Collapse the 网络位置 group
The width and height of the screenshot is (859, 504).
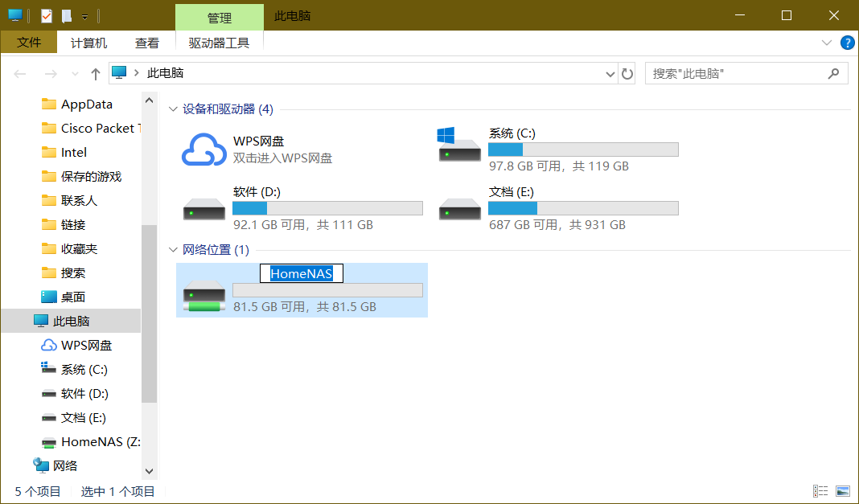tap(172, 250)
